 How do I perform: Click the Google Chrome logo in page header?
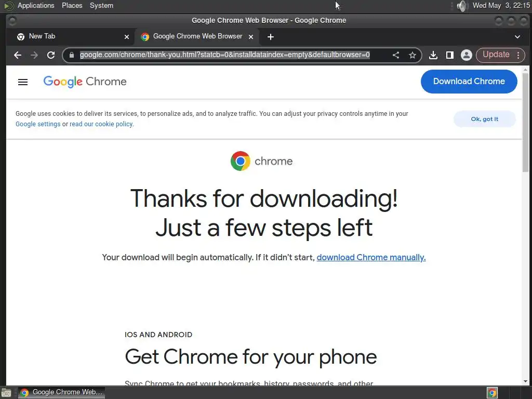85,82
